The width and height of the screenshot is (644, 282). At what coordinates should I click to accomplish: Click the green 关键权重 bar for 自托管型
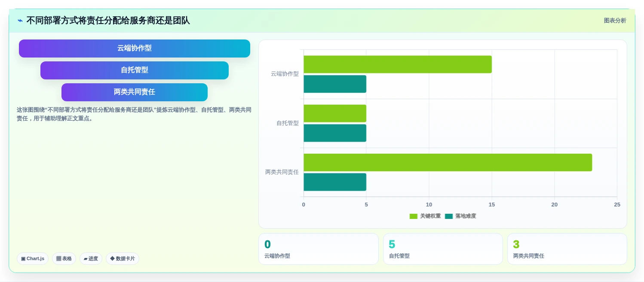(x=335, y=113)
